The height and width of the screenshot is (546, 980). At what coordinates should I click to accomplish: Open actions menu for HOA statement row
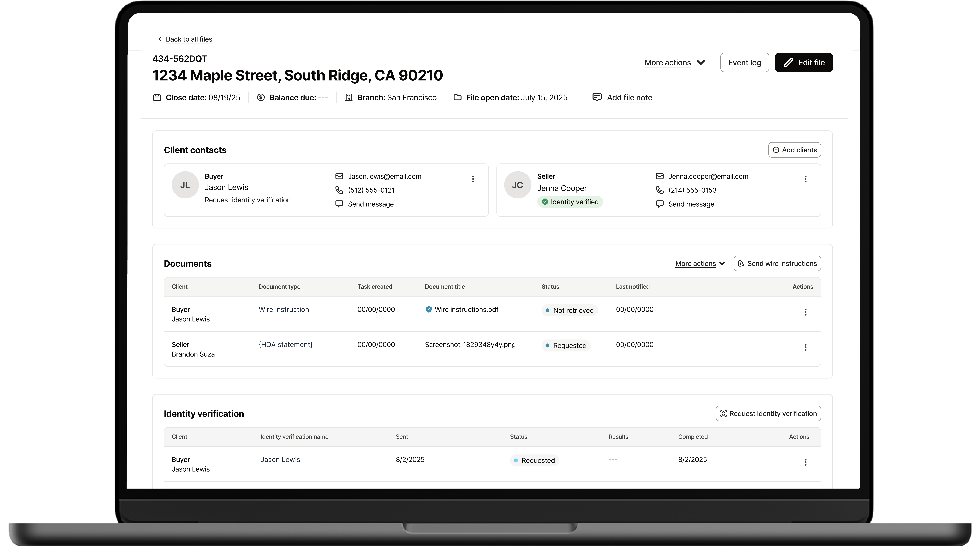(805, 347)
